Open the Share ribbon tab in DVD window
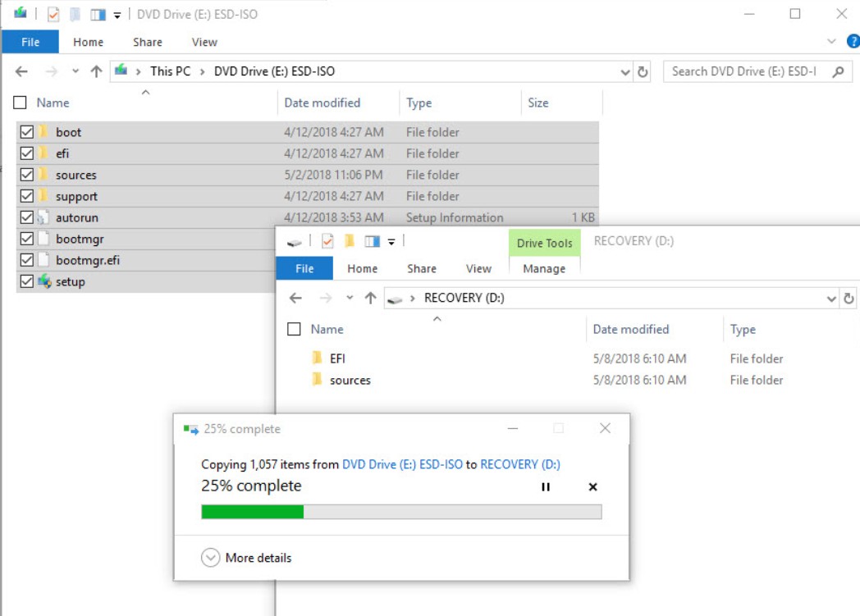The width and height of the screenshot is (860, 616). tap(148, 43)
